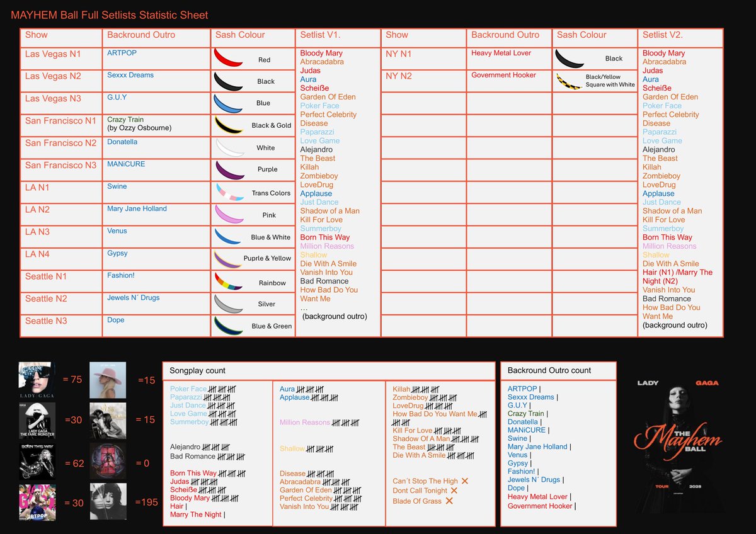756x534 pixels.
Task: Click 'Donatella |' in Backround Outro count list
Action: tap(525, 422)
